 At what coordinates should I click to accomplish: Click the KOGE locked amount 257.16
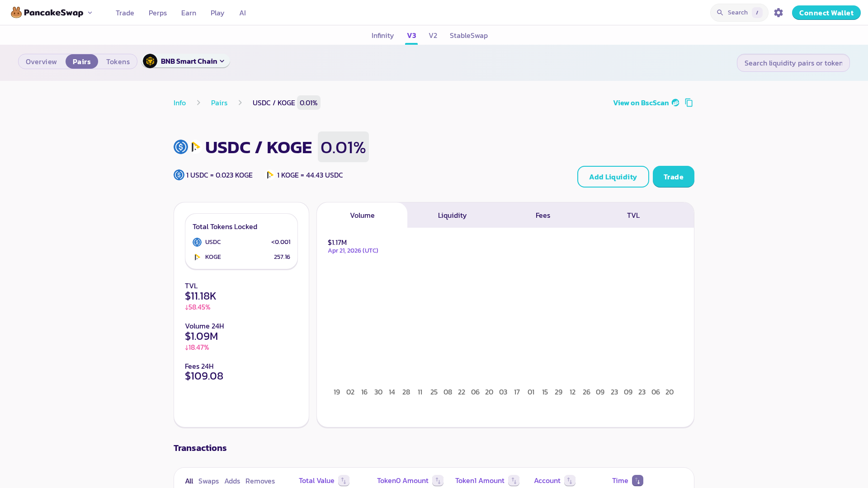pyautogui.click(x=282, y=257)
